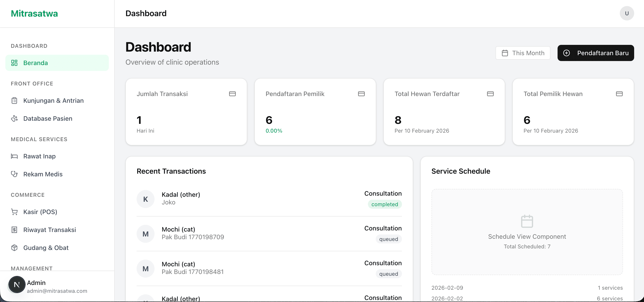Open the Mitrasatwa home link
Screen dimensions: 644x302
(x=34, y=13)
